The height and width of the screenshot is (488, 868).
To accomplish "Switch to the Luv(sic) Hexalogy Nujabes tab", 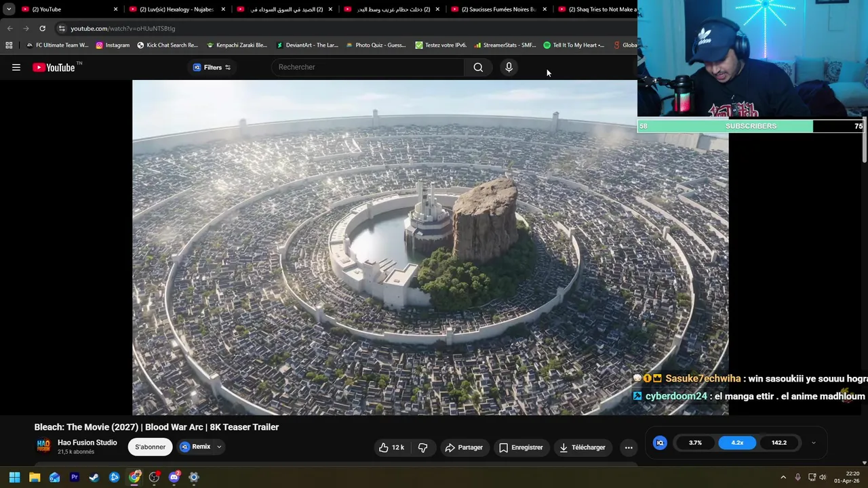I will (176, 9).
